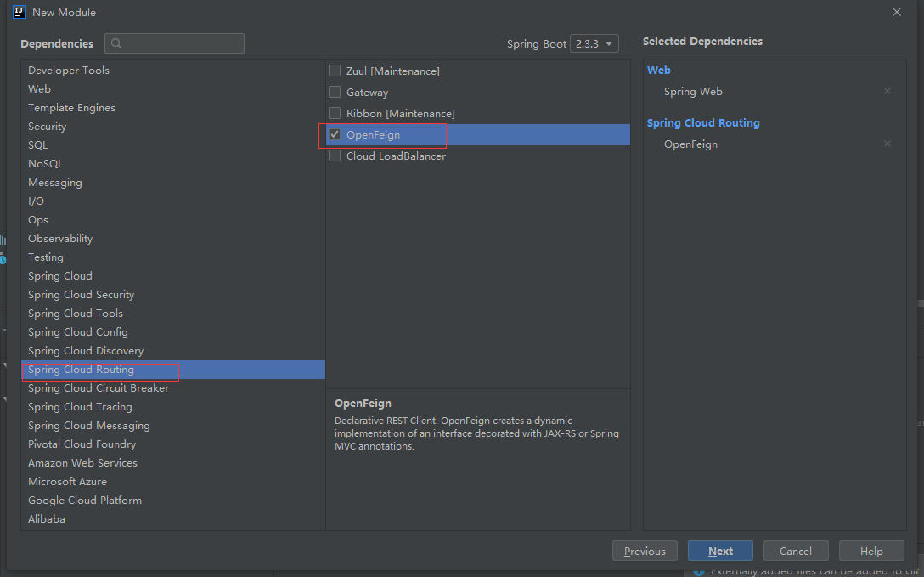Uncheck the OpenFeign checkbox

tap(335, 134)
